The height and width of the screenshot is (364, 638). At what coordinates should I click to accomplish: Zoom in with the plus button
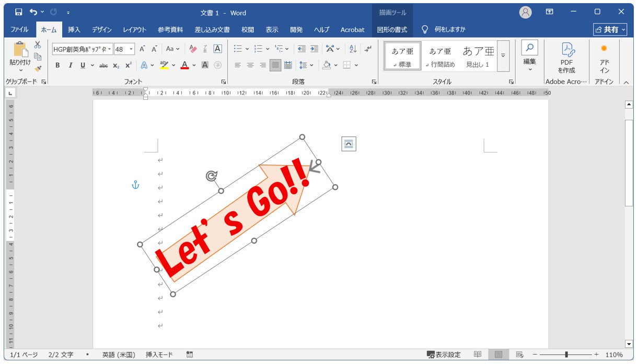(x=596, y=355)
